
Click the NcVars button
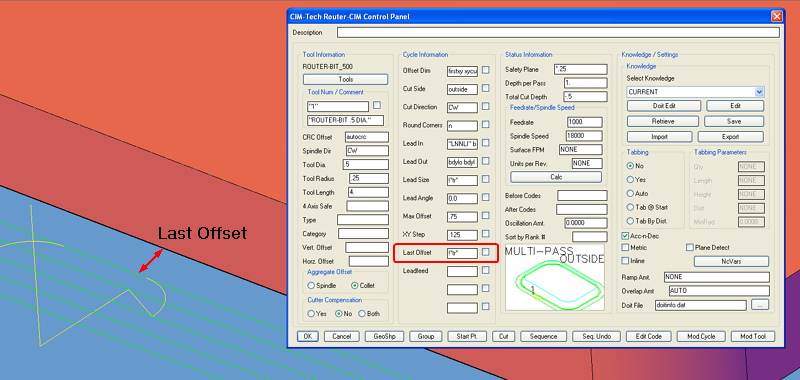click(x=731, y=261)
